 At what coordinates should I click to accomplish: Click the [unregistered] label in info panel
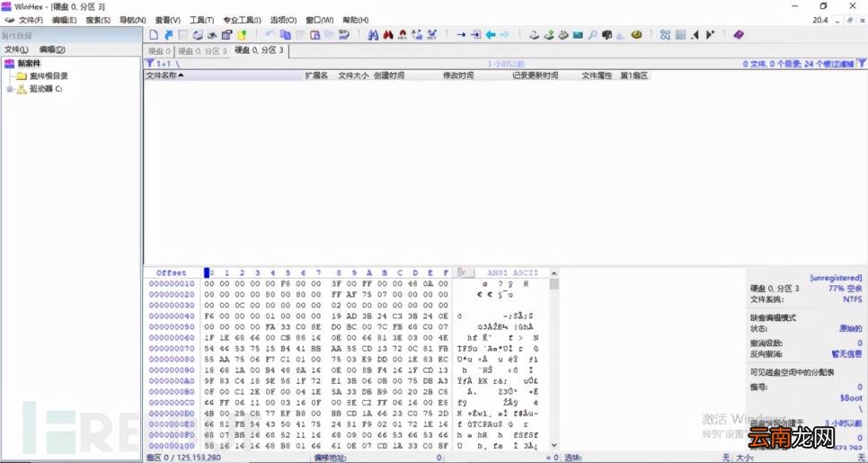point(836,278)
